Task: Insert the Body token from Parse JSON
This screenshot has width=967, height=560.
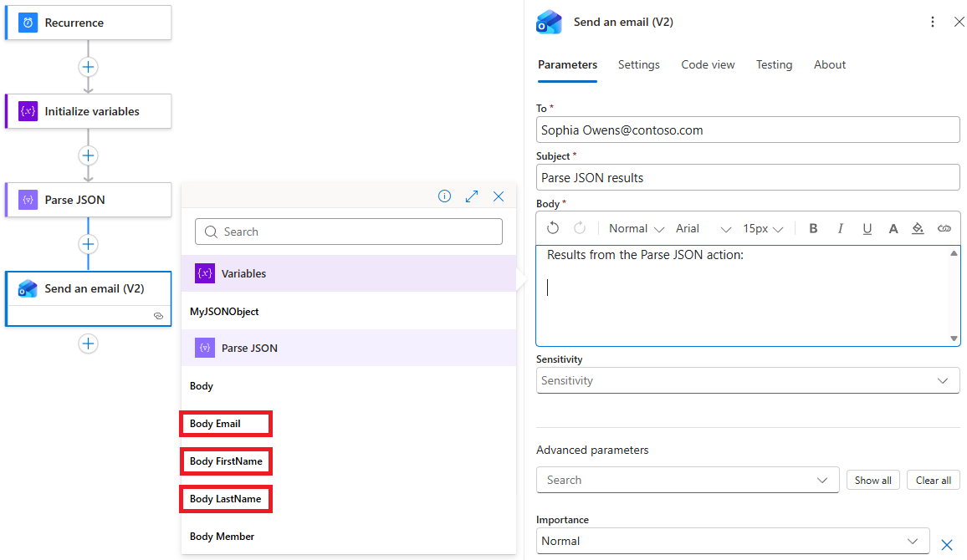Action: [201, 386]
